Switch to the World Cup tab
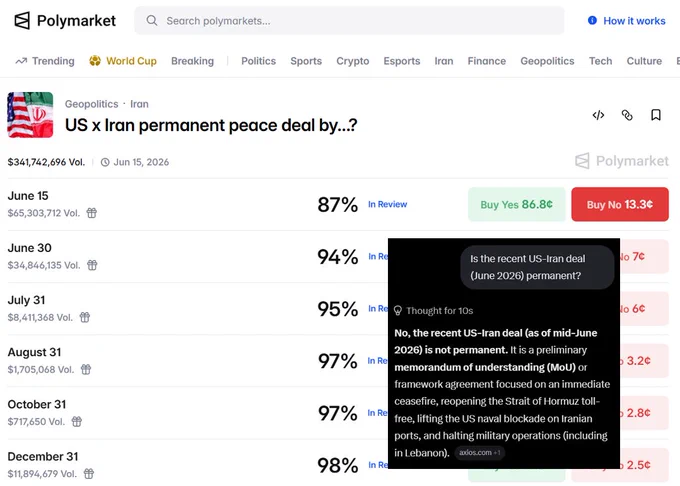 coord(123,61)
